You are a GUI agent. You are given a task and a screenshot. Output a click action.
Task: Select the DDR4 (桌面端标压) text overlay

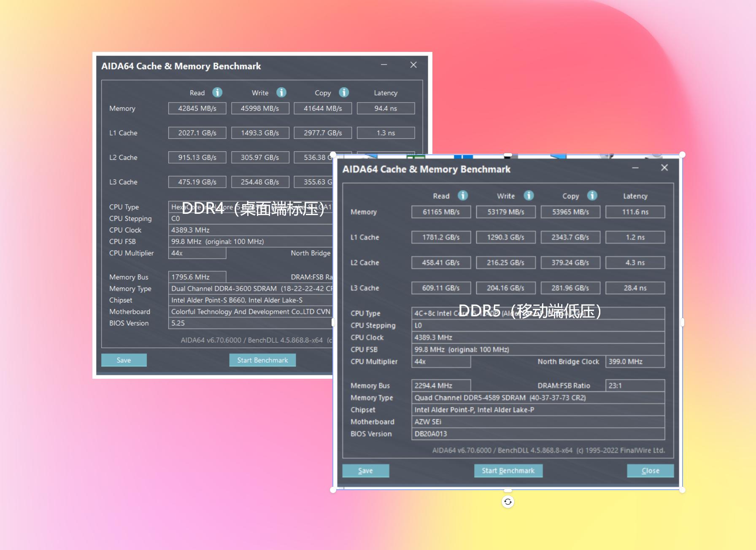tap(254, 208)
